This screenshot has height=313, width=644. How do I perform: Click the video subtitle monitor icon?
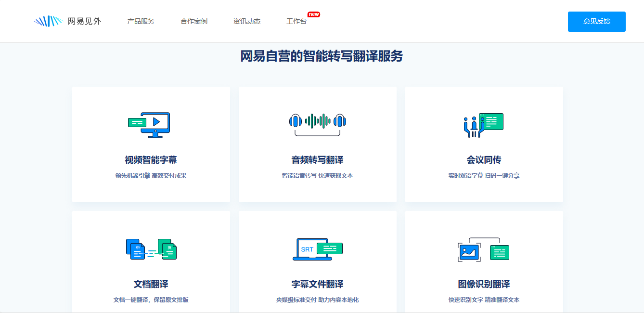pos(149,125)
